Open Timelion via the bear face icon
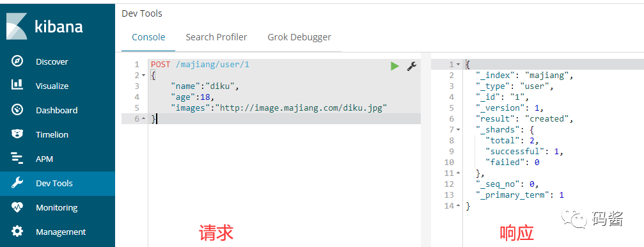 pyautogui.click(x=17, y=134)
